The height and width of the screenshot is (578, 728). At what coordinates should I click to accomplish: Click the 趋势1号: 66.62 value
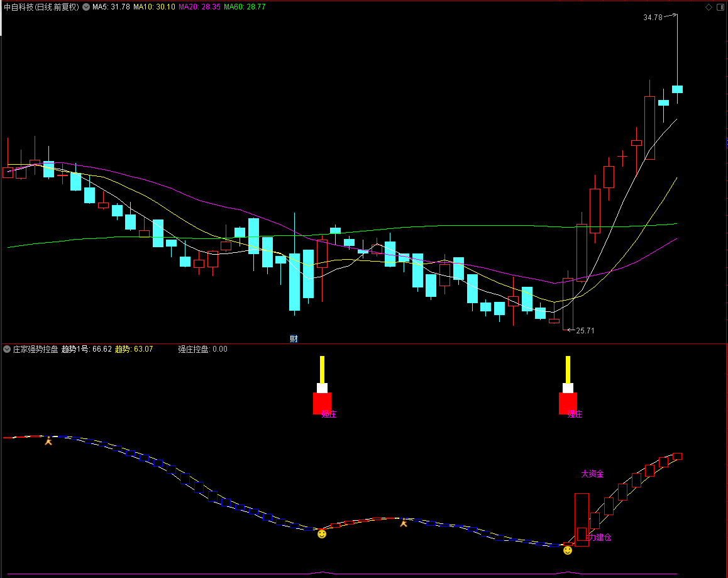[87, 349]
